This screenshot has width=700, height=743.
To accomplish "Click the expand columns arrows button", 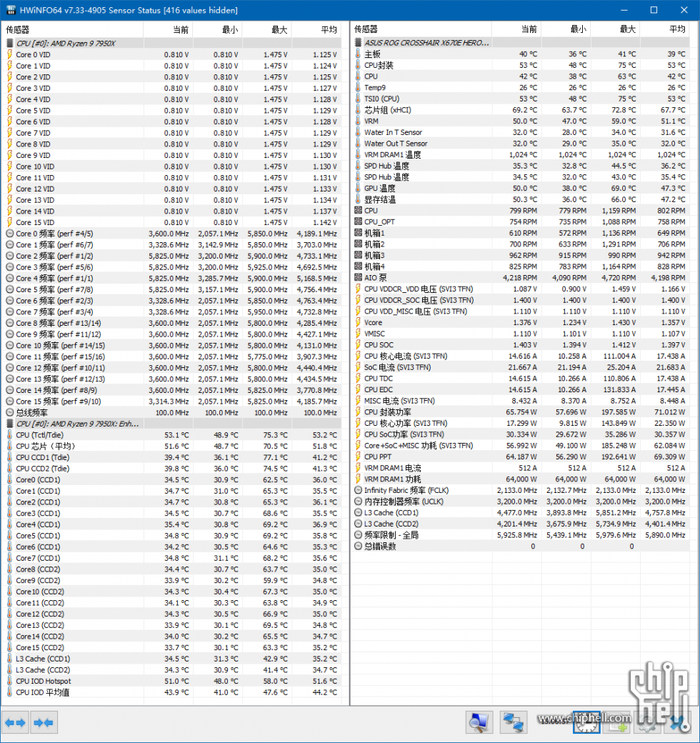I will click(x=15, y=722).
